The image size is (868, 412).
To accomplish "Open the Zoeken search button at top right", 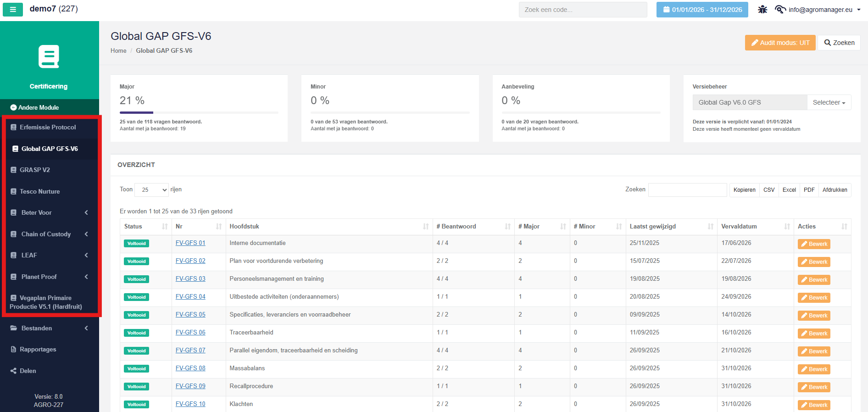I will tap(839, 43).
